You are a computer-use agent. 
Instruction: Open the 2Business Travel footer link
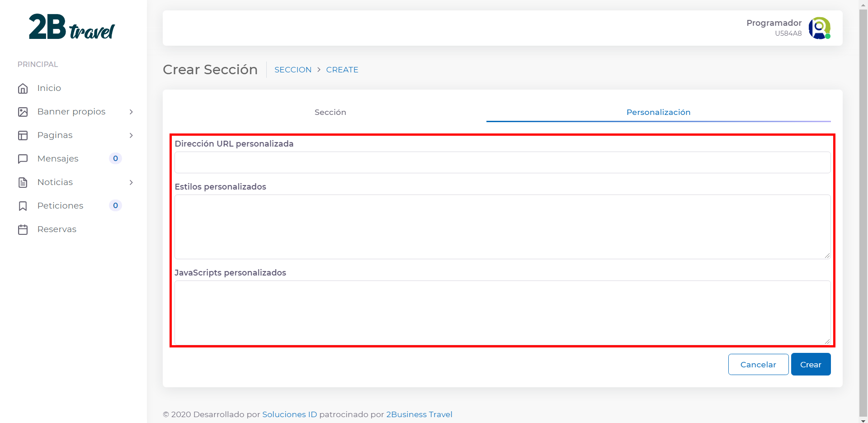click(x=419, y=414)
